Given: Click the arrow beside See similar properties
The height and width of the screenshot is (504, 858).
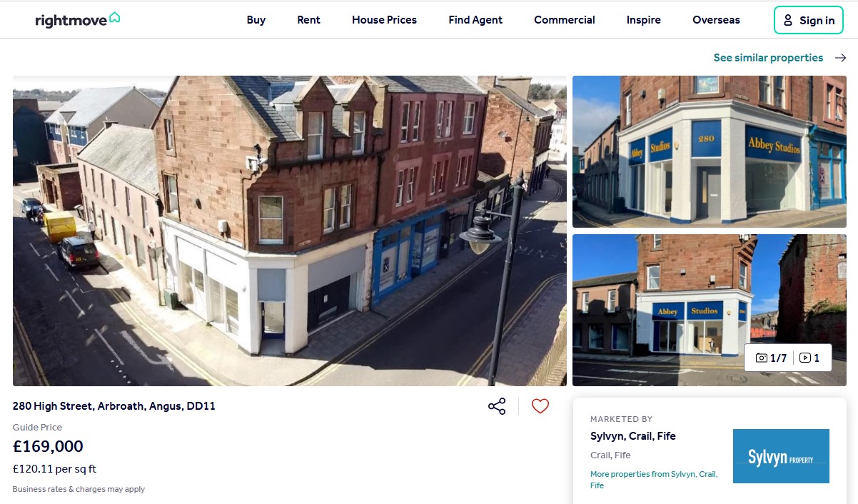Looking at the screenshot, I should click(840, 58).
